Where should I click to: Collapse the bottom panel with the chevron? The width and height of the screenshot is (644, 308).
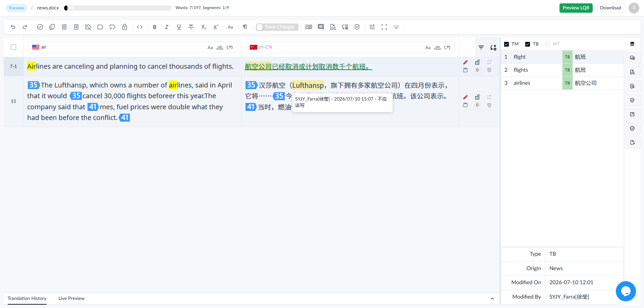tap(492, 299)
